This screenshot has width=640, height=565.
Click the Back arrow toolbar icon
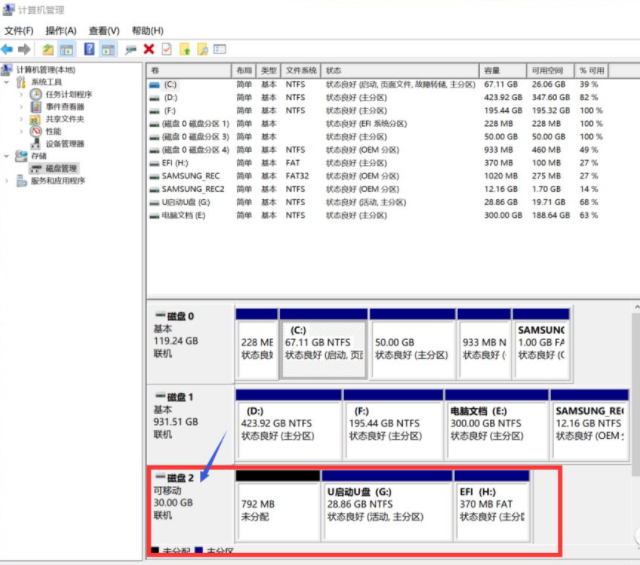(8, 49)
